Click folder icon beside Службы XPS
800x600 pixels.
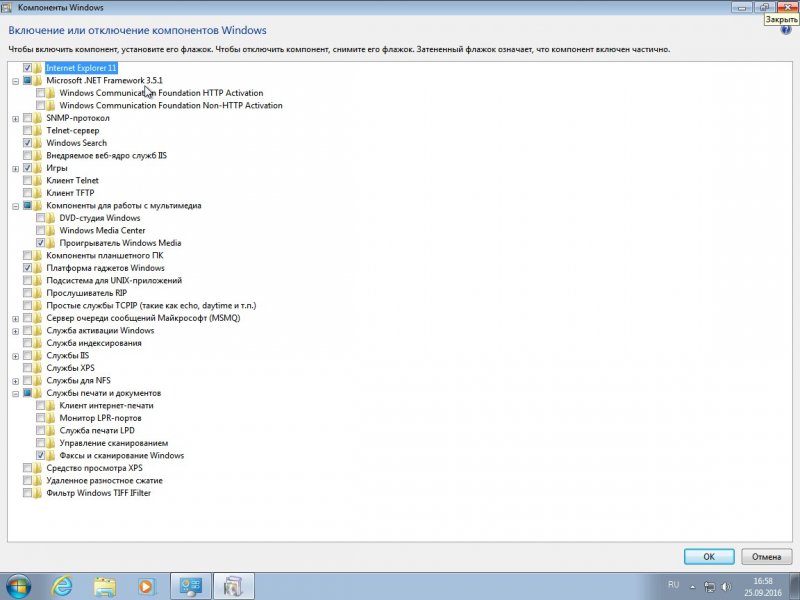tap(38, 368)
